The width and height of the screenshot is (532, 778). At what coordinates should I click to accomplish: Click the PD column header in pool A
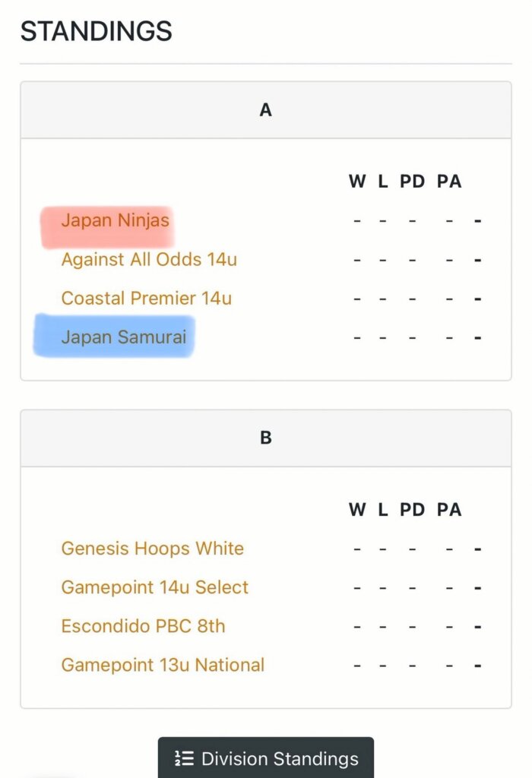412,182
